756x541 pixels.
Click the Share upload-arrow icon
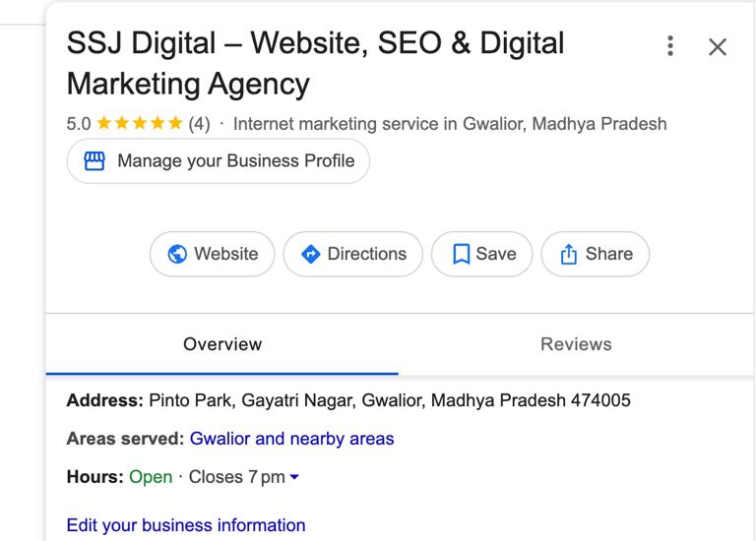pyautogui.click(x=569, y=254)
